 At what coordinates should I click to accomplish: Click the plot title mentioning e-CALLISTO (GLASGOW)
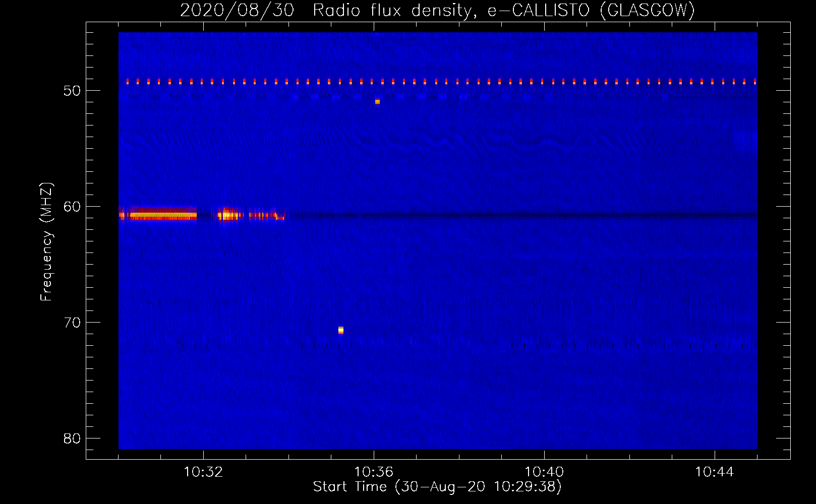pyautogui.click(x=437, y=10)
